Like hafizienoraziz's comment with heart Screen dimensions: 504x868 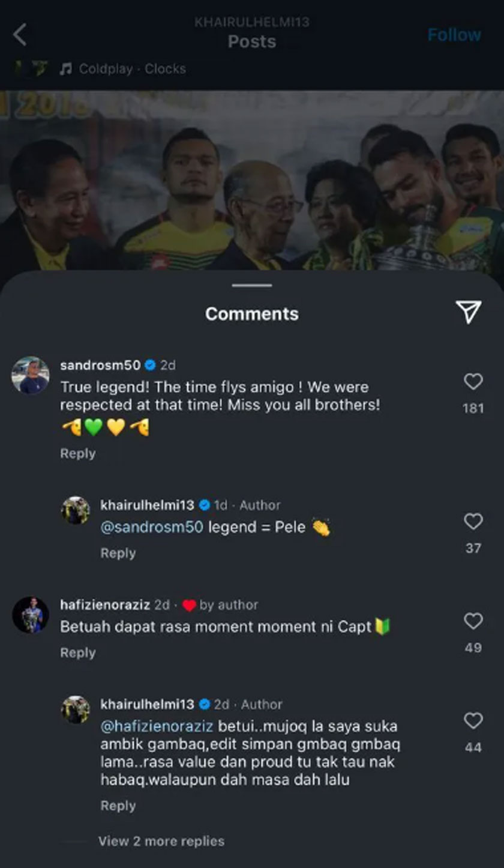point(473,621)
